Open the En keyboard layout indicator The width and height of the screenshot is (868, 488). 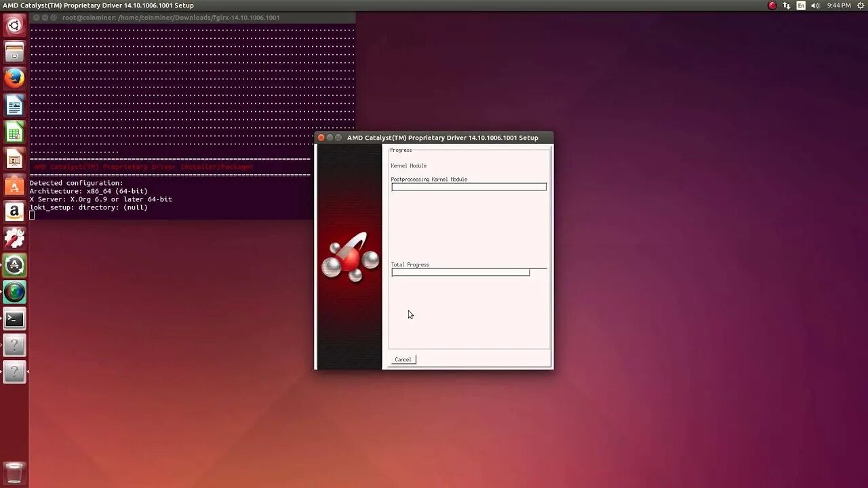click(801, 5)
